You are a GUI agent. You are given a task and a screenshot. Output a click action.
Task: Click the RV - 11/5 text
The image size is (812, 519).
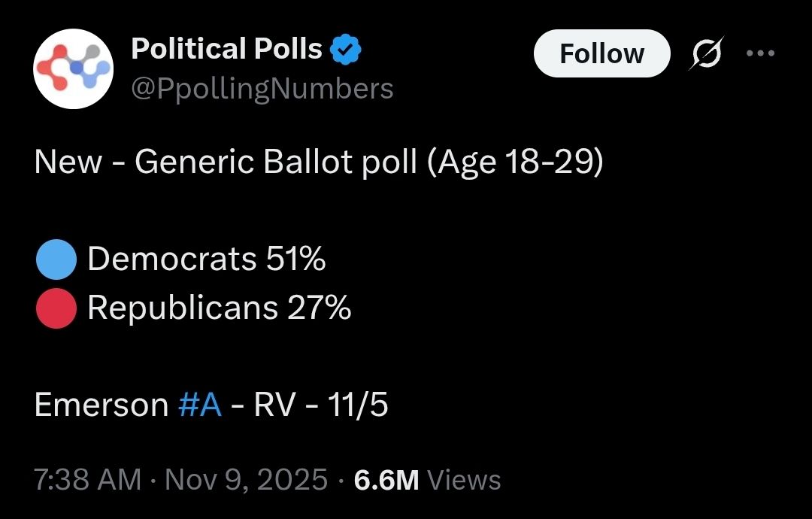[321, 405]
